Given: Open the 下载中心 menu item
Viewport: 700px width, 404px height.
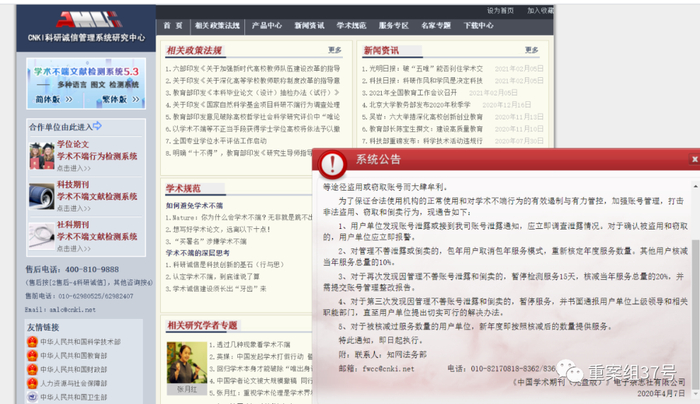Looking at the screenshot, I should pos(479,26).
